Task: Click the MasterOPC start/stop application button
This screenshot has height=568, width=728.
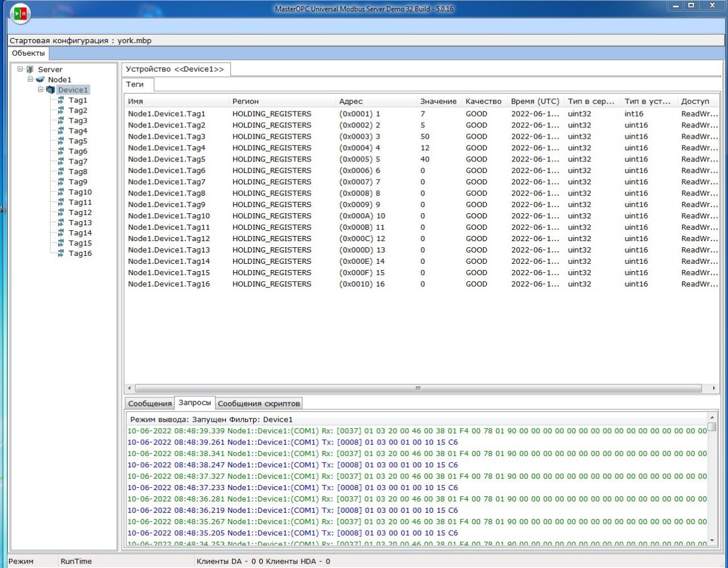Action: [x=20, y=13]
